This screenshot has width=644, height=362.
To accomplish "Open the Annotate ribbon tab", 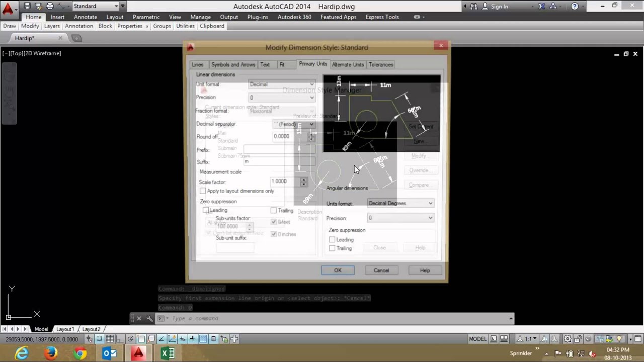I will (86, 17).
